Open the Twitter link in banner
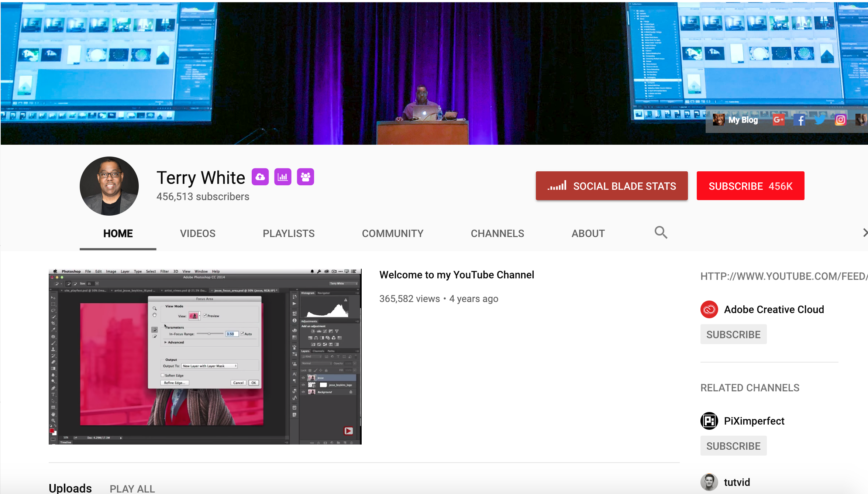 click(820, 120)
